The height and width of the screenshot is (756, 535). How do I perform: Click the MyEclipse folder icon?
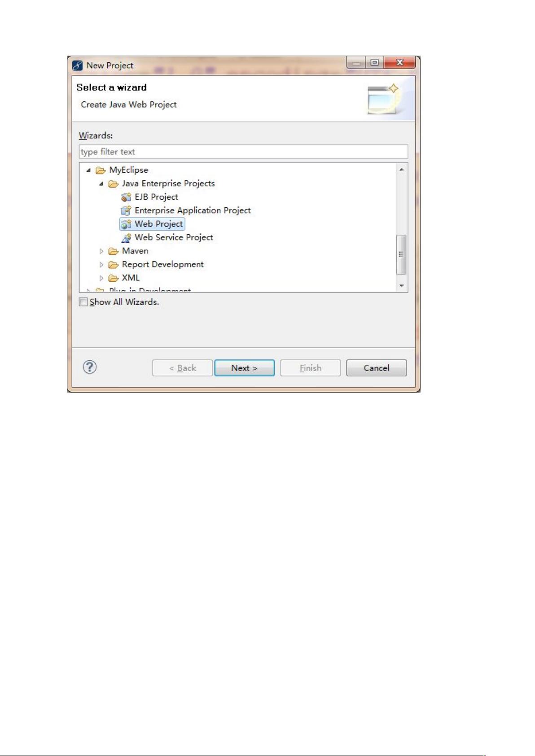pos(101,170)
